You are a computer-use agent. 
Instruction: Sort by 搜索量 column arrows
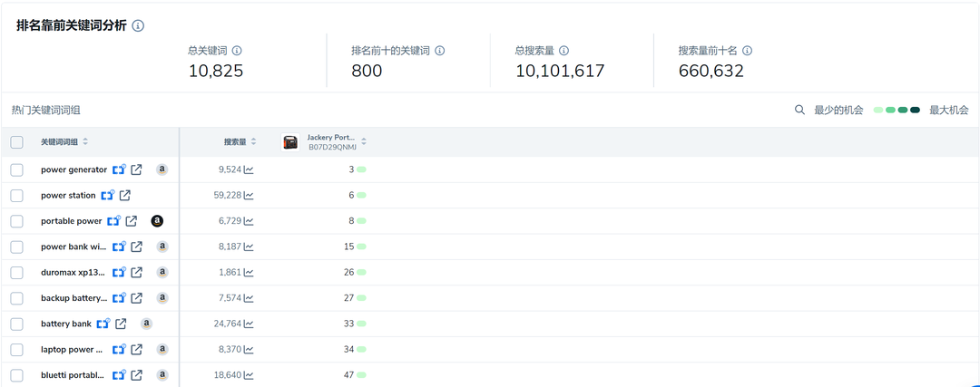(254, 142)
